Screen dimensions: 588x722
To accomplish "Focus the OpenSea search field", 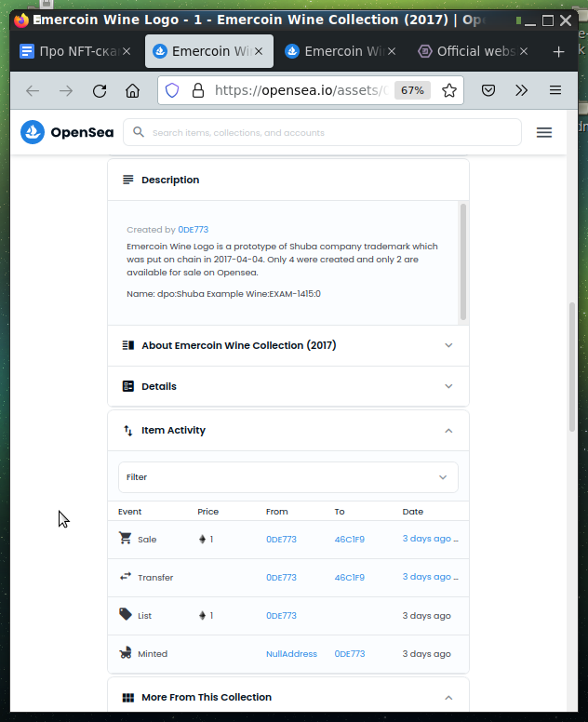I will [x=322, y=133].
